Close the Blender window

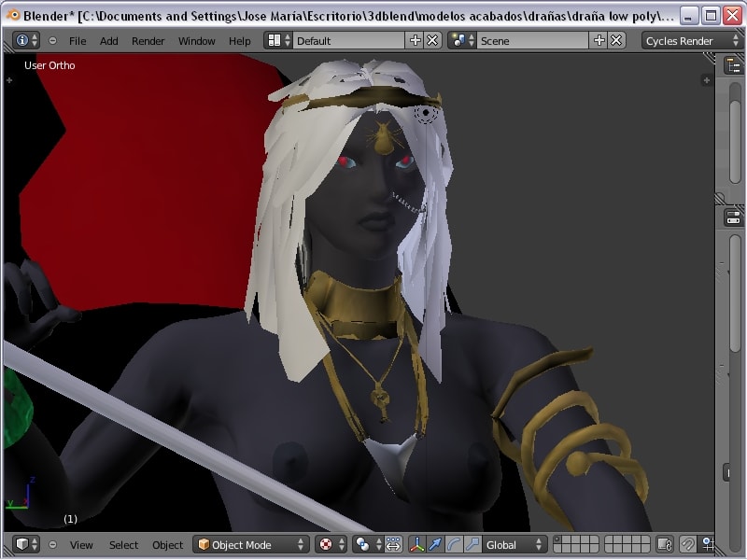(732, 16)
